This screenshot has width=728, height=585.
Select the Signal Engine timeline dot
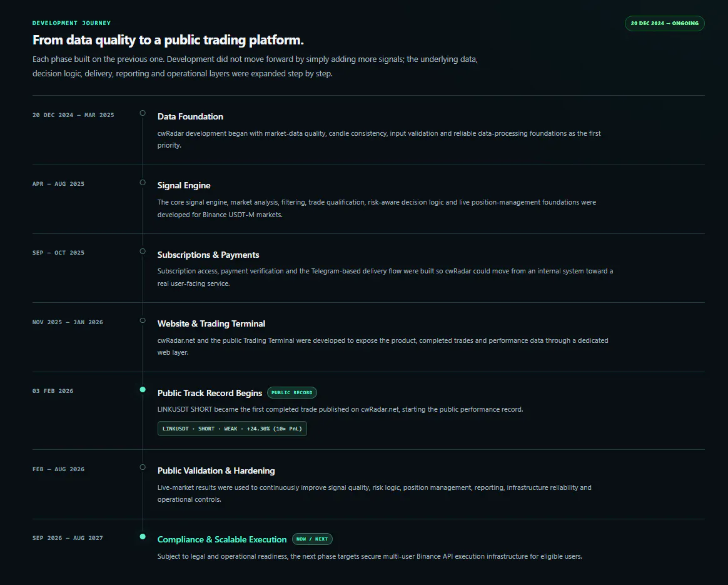(x=143, y=183)
